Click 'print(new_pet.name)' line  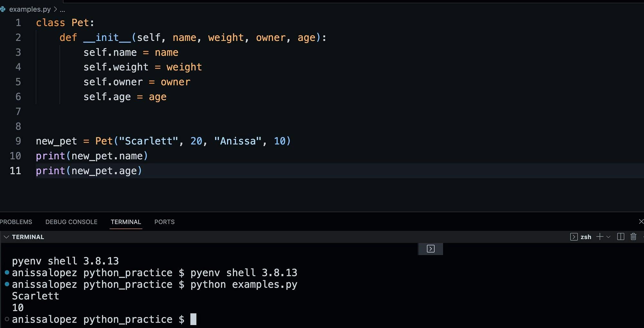coord(92,156)
